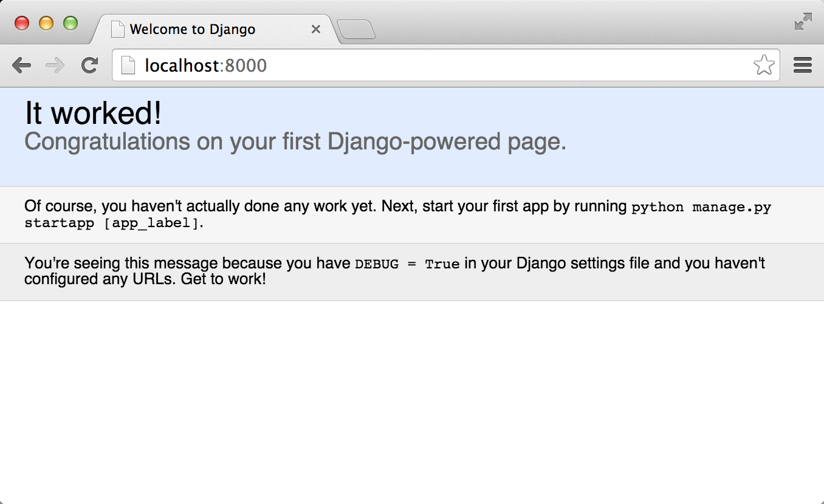
Task: Zoom the window with the green button
Action: pos(70,23)
